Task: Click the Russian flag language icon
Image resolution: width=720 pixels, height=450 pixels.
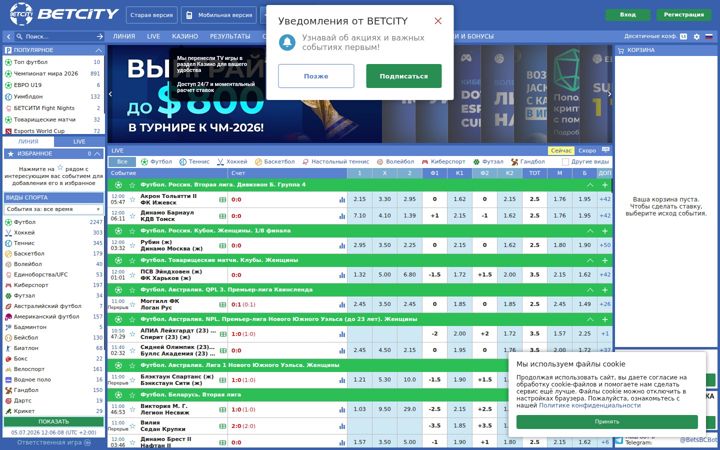Action: coord(709,36)
